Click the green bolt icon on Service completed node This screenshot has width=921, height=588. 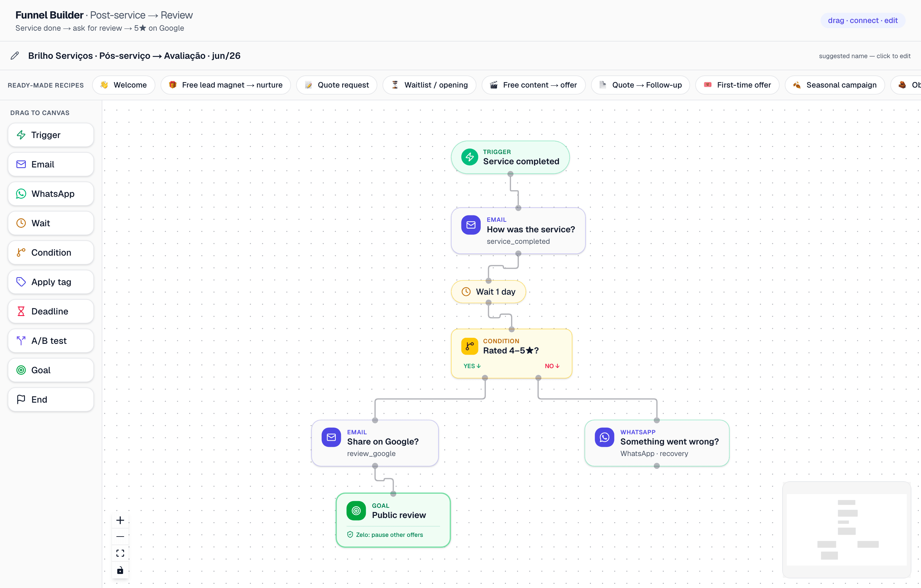point(470,157)
